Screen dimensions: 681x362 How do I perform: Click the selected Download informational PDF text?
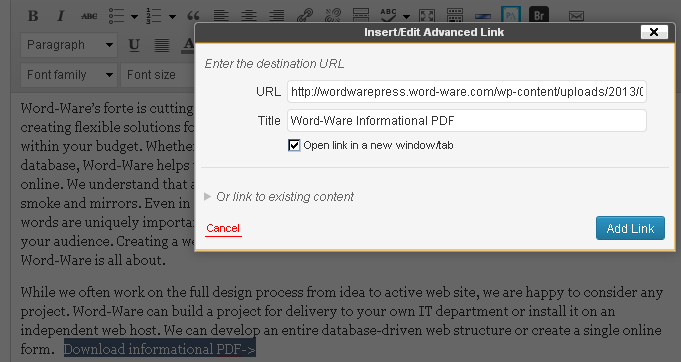160,349
